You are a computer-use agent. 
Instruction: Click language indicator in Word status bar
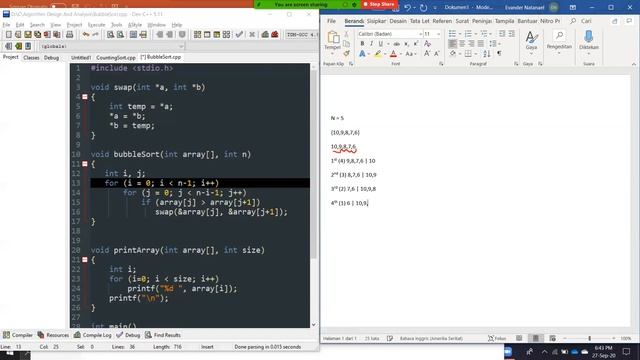click(431, 338)
